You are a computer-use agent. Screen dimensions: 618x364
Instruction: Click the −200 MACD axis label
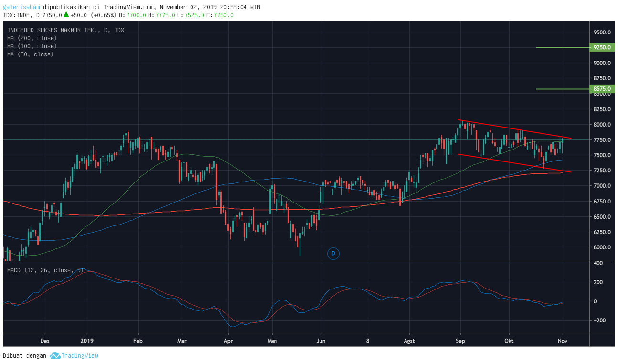pyautogui.click(x=600, y=321)
